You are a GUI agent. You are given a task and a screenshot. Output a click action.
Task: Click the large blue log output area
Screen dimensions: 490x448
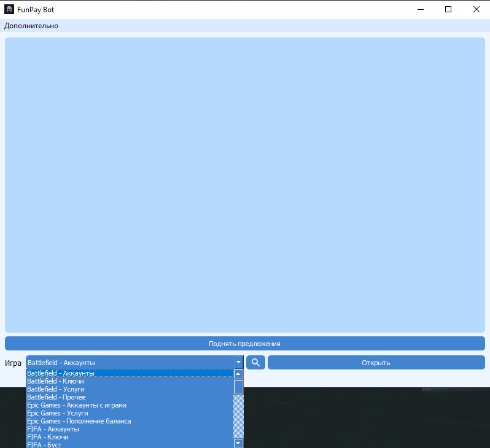tap(244, 185)
